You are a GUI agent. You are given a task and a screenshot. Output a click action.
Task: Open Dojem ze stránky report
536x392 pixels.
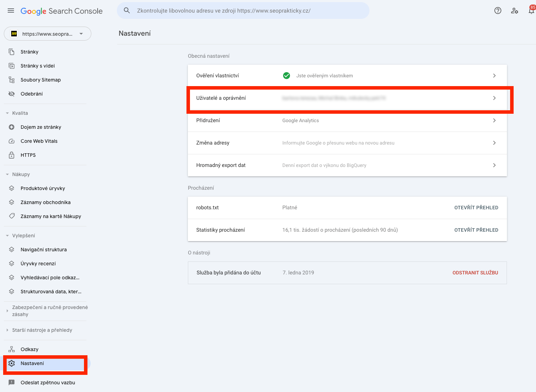point(41,127)
